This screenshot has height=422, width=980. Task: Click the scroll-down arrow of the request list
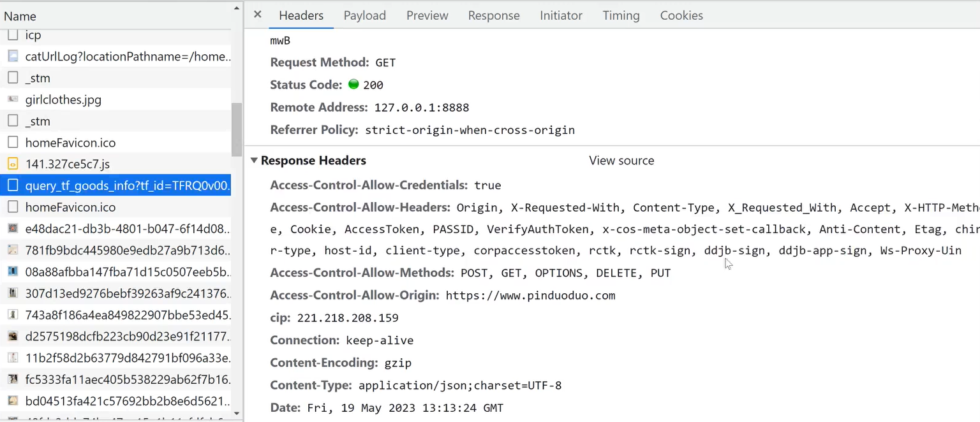pyautogui.click(x=237, y=414)
